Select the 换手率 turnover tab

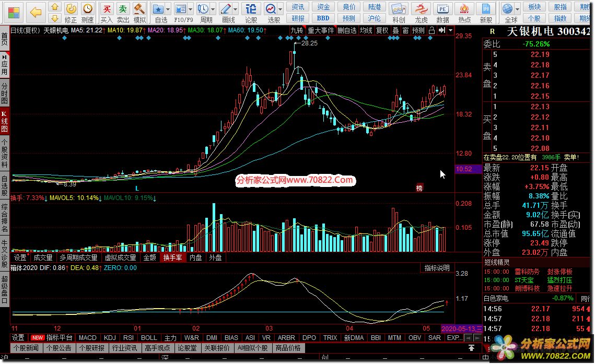tap(172, 257)
